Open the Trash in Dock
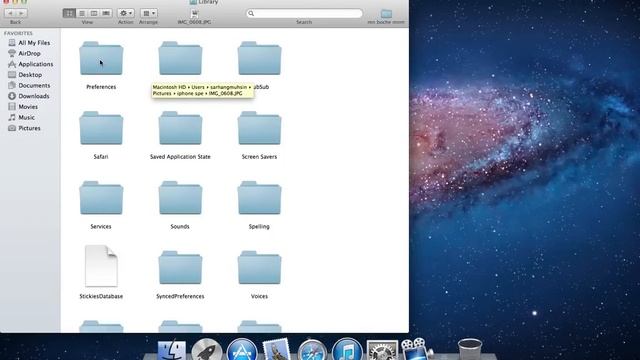Image resolution: width=640 pixels, height=360 pixels. pos(470,349)
